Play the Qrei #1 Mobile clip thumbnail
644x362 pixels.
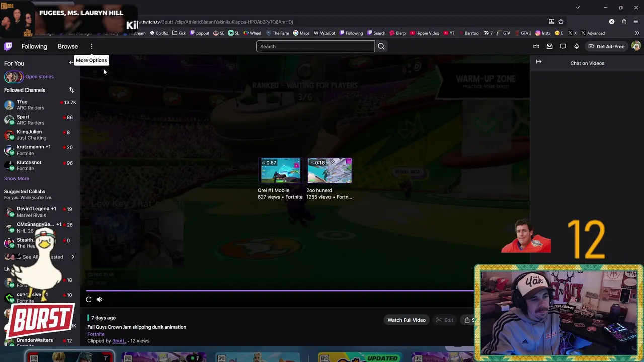[280, 171]
